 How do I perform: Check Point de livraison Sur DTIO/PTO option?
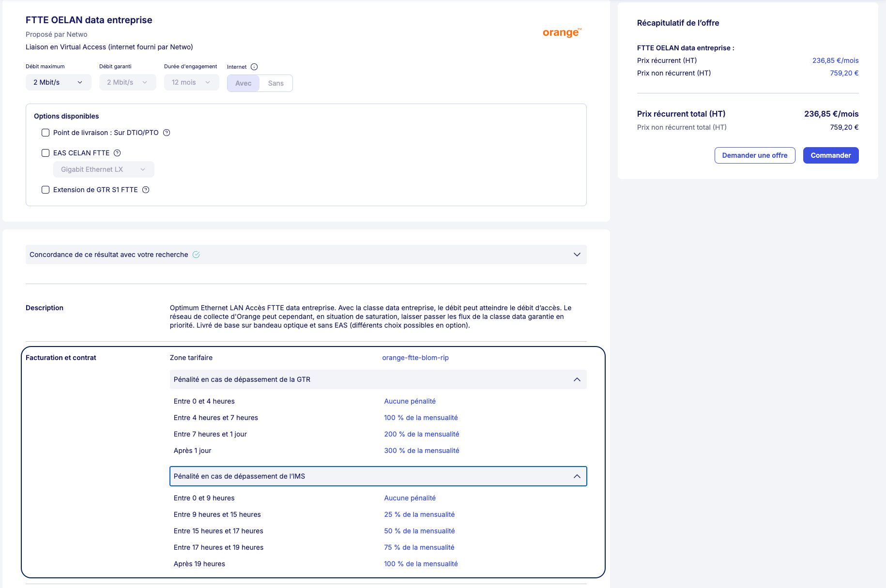point(46,133)
